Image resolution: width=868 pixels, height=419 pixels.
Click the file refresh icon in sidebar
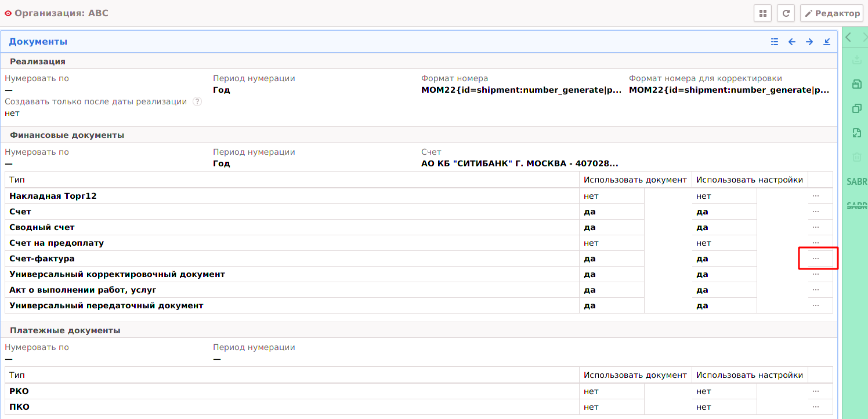pos(856,133)
